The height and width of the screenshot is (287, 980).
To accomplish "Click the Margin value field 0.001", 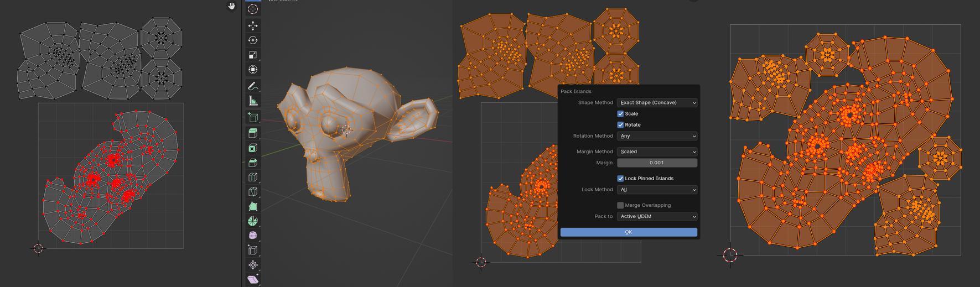I will click(x=657, y=163).
